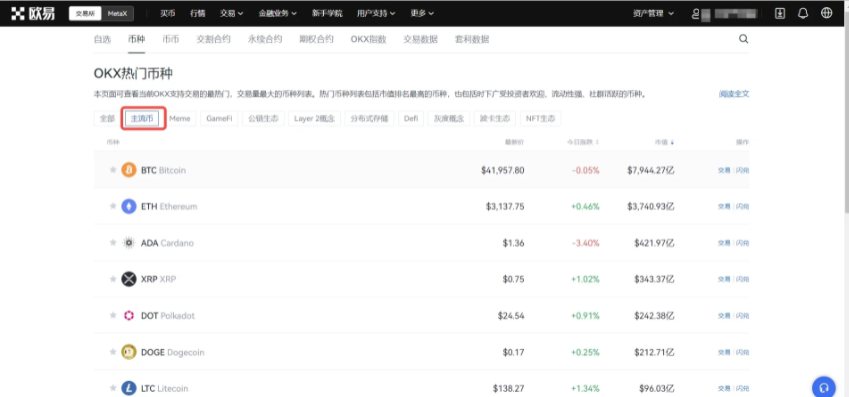Viewport: 849px width, 397px height.
Task: Expand the 更多 dropdown menu
Action: 422,14
